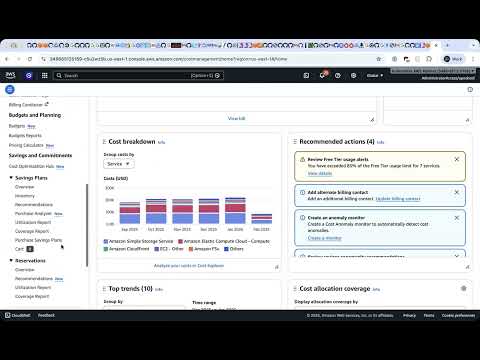Open the AWS logo home link
This screenshot has width=480, height=360.
pos(11,75)
